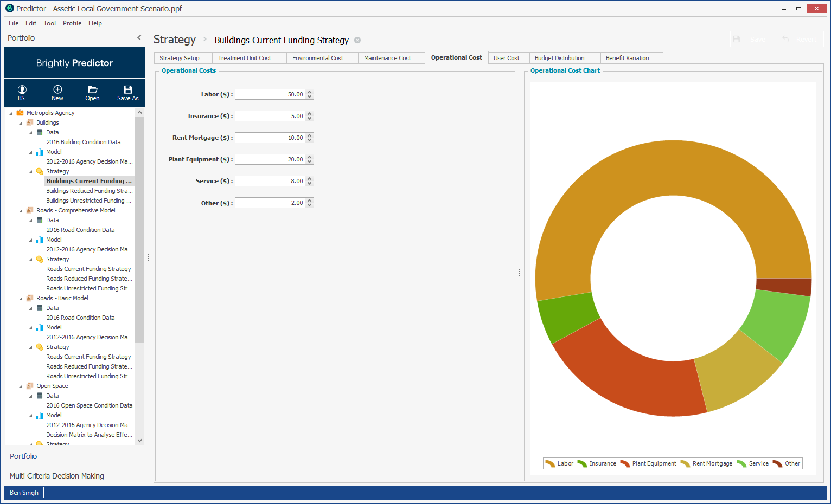Toggle Insurance series in chart legend

pyautogui.click(x=597, y=463)
